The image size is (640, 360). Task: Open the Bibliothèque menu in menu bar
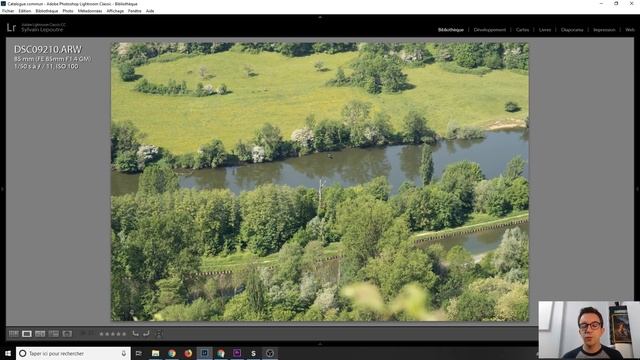[x=47, y=11]
